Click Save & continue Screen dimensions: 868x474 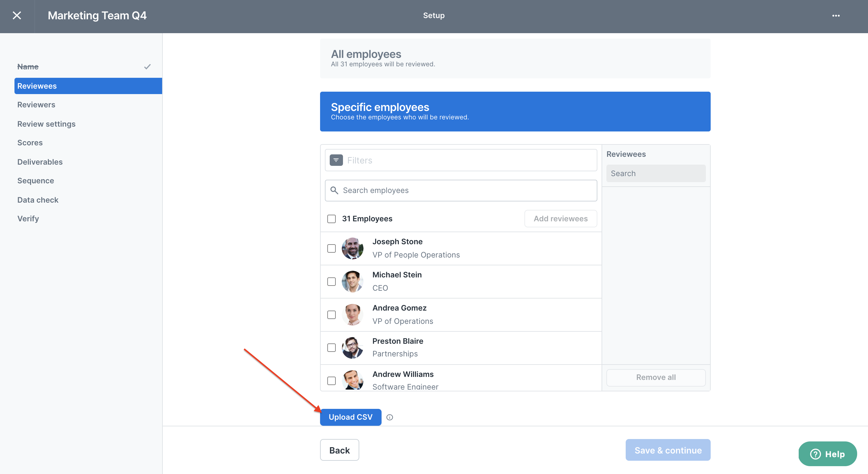coord(668,450)
